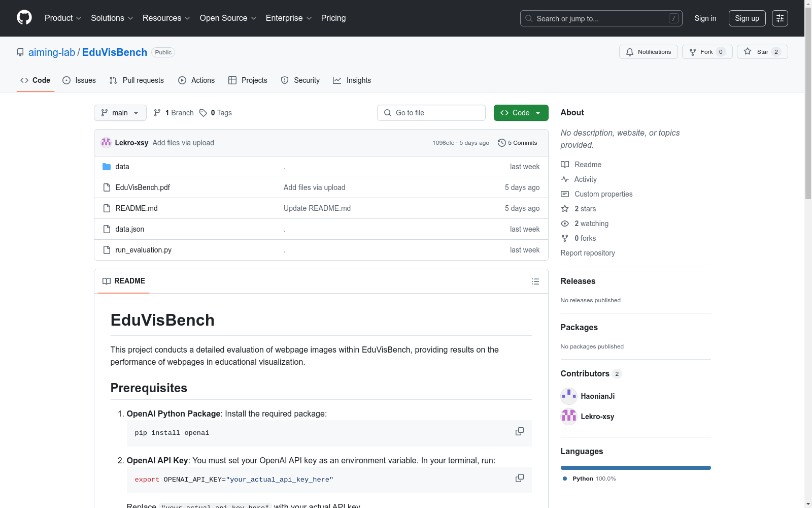Click the pulse icon next to Activity

(565, 179)
